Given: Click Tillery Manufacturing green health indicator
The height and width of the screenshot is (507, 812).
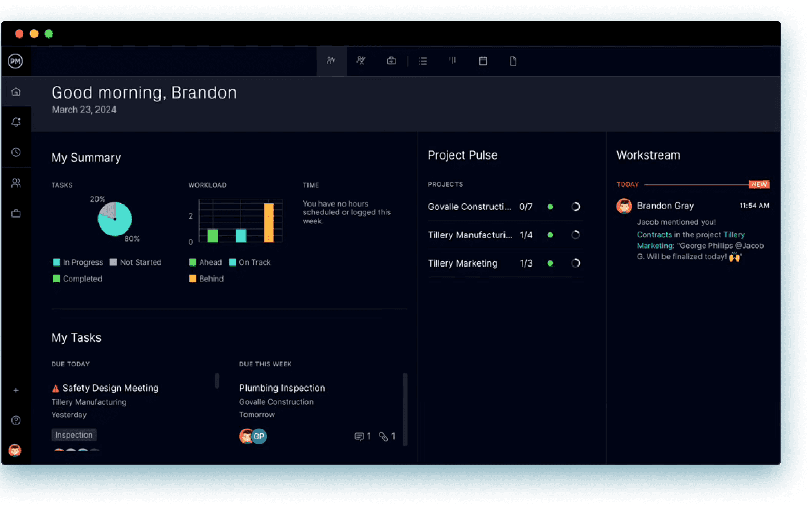Looking at the screenshot, I should 550,235.
